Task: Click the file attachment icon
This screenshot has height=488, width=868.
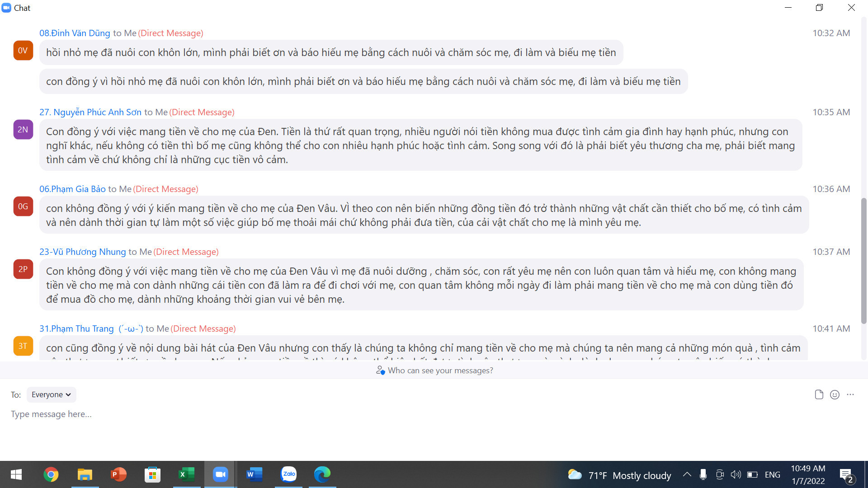Action: (x=819, y=394)
